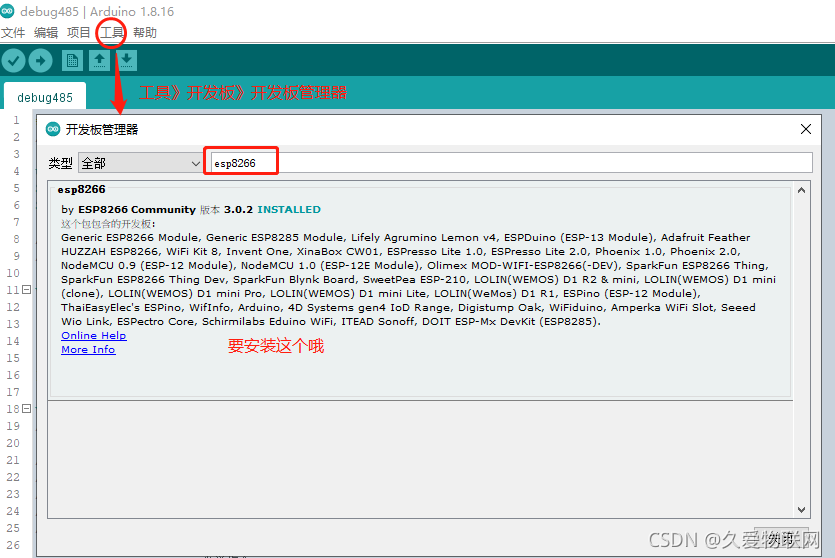Click the list scrollbar down arrow
Viewport: 835px width, 558px height.
(801, 510)
